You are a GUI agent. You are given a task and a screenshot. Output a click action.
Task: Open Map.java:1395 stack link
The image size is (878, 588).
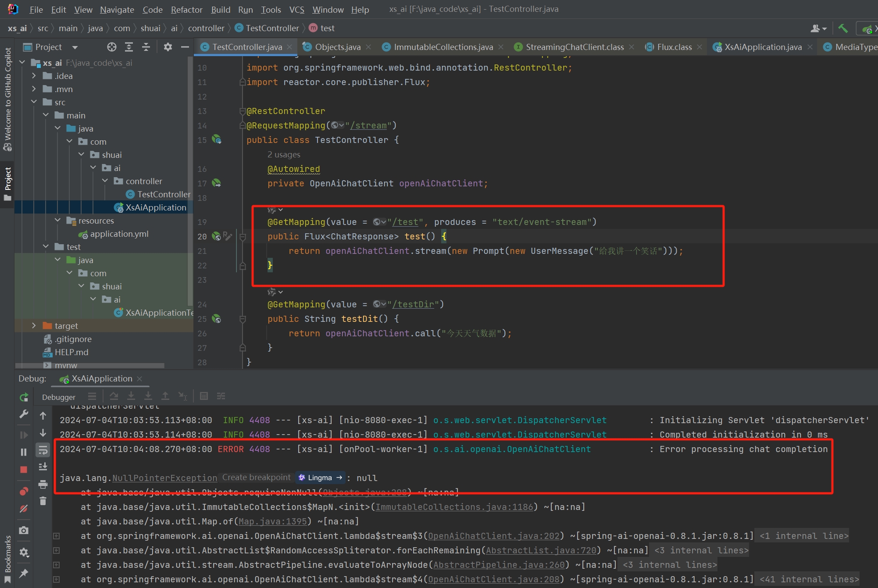click(273, 521)
